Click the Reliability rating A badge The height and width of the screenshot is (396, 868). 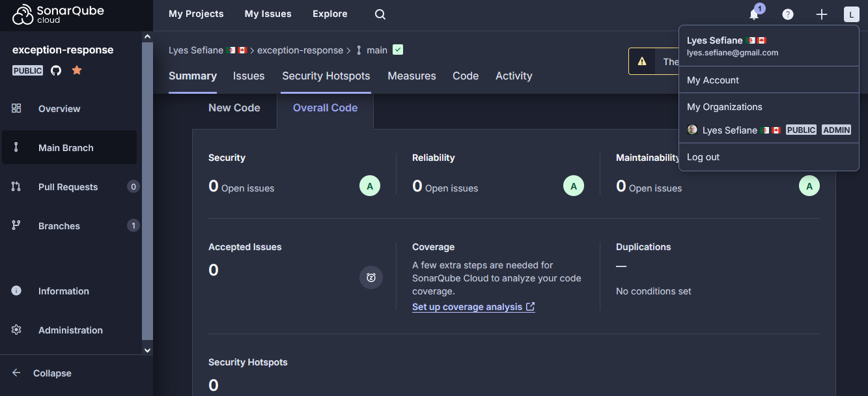point(574,186)
